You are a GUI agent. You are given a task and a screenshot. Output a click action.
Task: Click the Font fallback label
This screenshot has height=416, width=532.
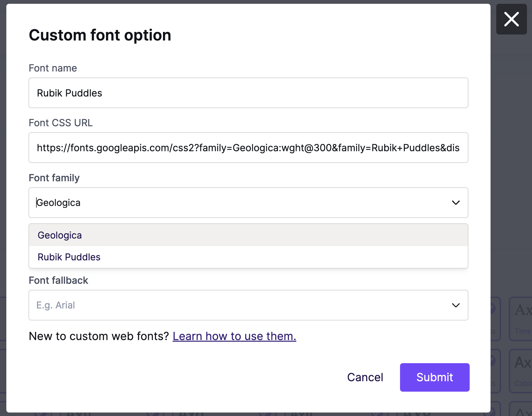tap(58, 281)
